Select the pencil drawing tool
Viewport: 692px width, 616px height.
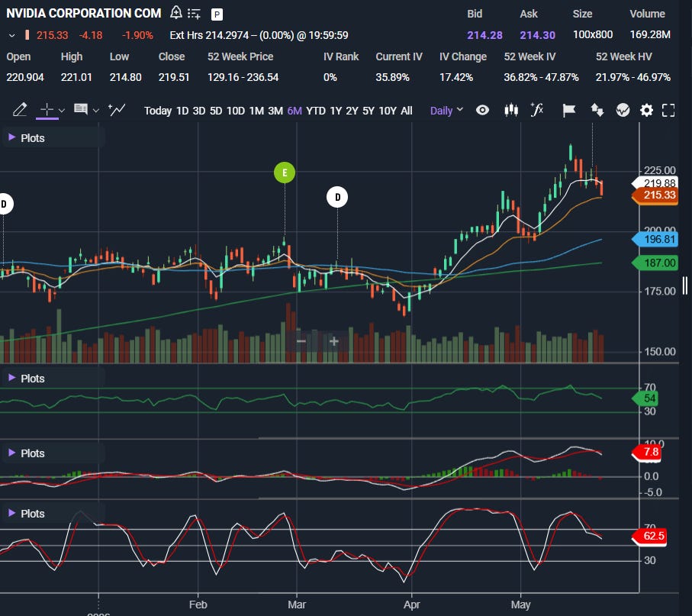20,109
